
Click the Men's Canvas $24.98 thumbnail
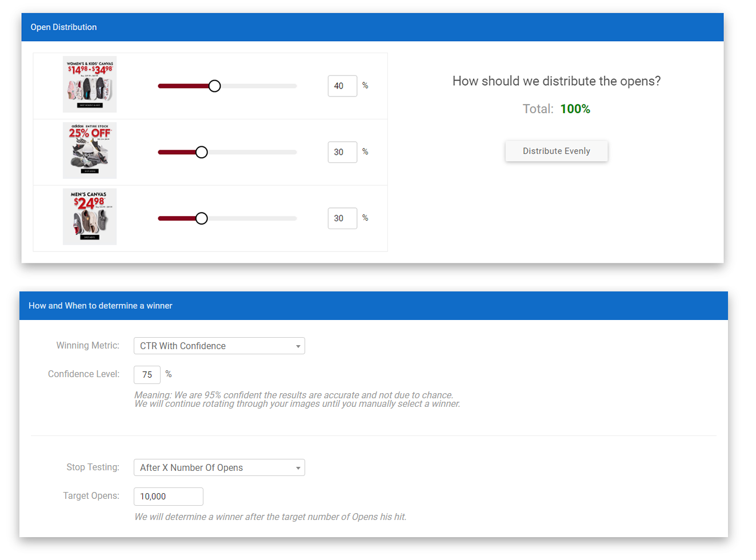point(90,216)
